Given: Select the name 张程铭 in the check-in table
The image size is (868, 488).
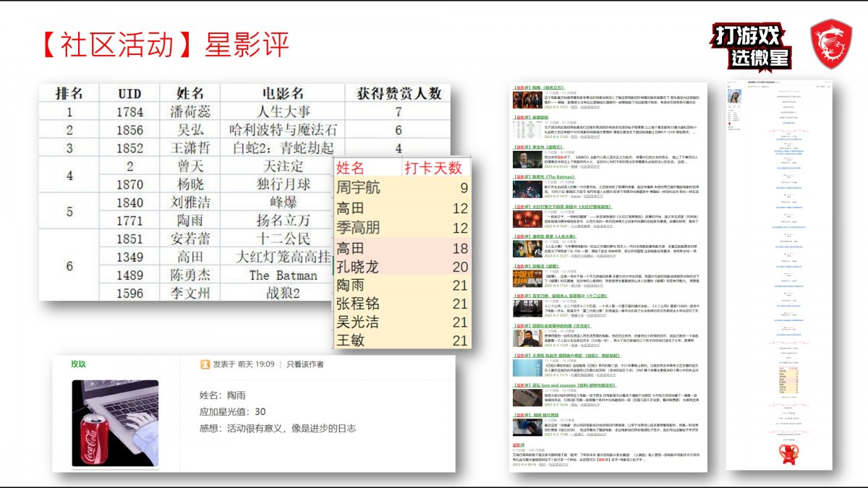Looking at the screenshot, I should tap(358, 304).
